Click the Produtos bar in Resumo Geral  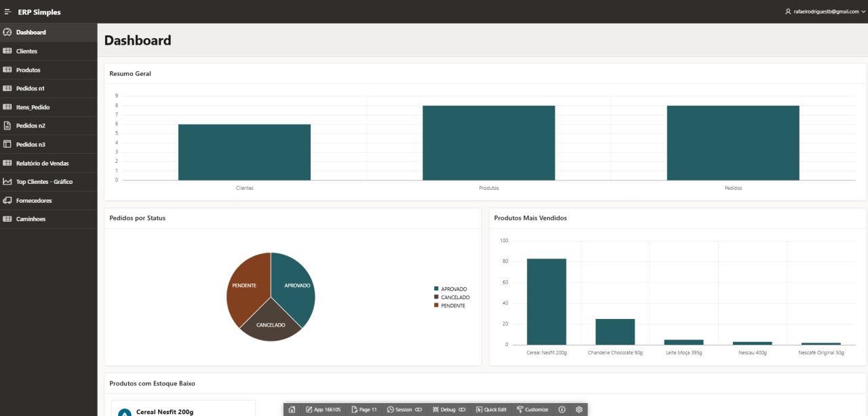(488, 143)
